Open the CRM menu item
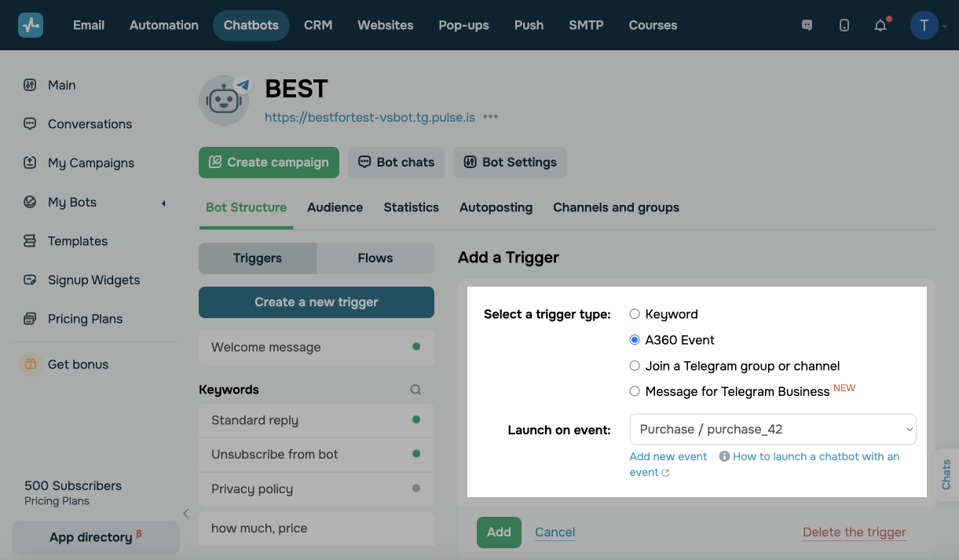959x560 pixels. [318, 25]
